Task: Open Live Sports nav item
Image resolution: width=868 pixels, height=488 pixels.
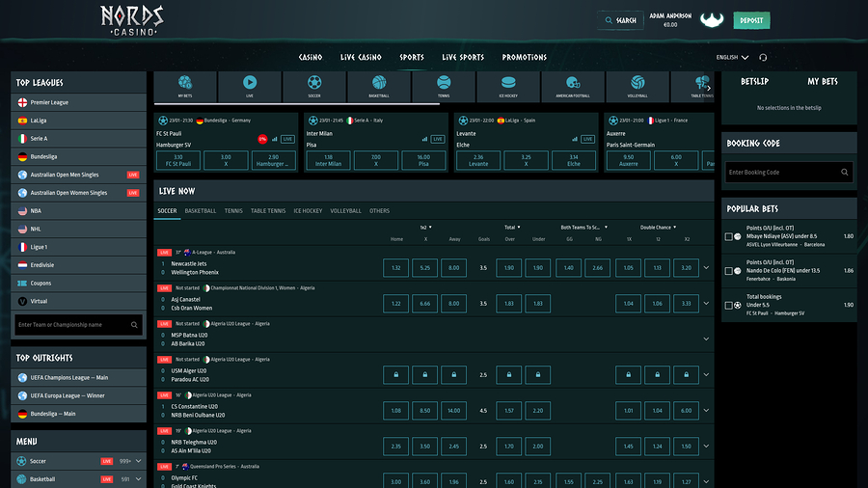Action: [463, 58]
